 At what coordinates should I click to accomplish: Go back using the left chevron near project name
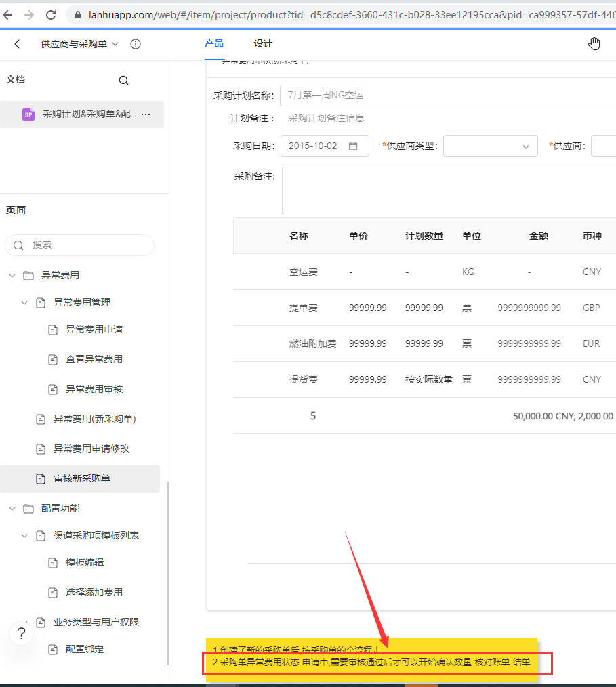(17, 44)
